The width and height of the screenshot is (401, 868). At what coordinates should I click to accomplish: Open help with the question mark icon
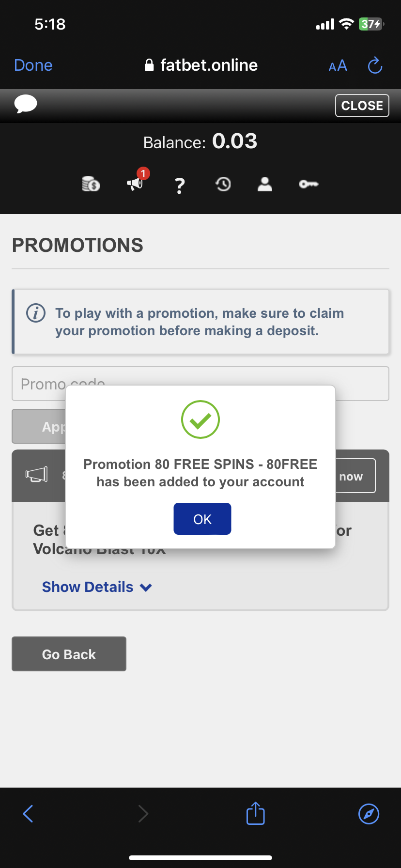click(179, 185)
